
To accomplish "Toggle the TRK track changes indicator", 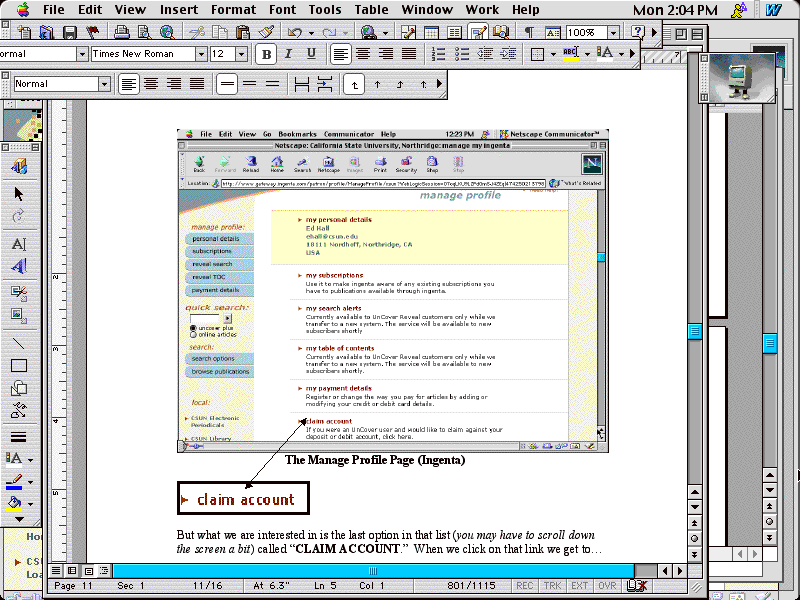I will pos(552,586).
